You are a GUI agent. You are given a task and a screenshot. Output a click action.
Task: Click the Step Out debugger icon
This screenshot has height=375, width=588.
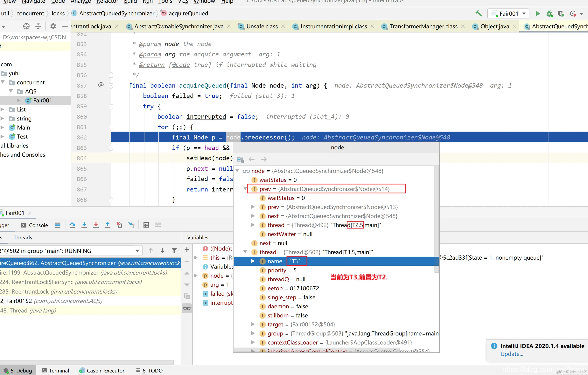108,225
